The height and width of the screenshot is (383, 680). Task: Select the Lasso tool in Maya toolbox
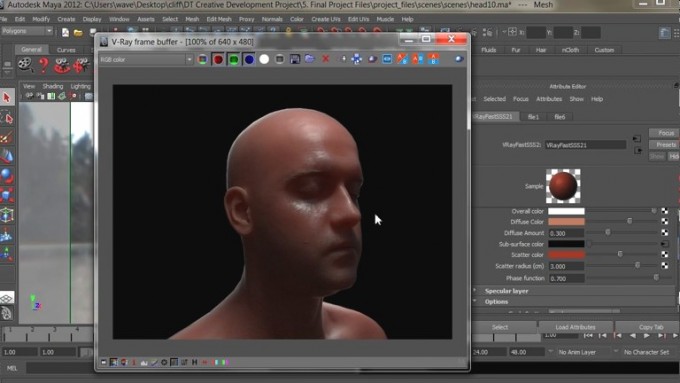tap(7, 118)
